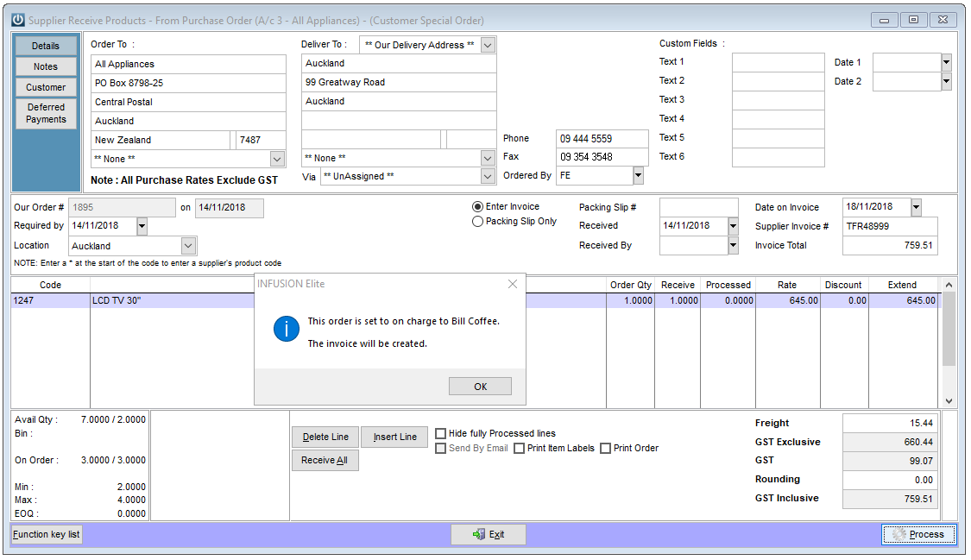The height and width of the screenshot is (560, 971).
Task: Click the Rounding amount field
Action: 890,480
